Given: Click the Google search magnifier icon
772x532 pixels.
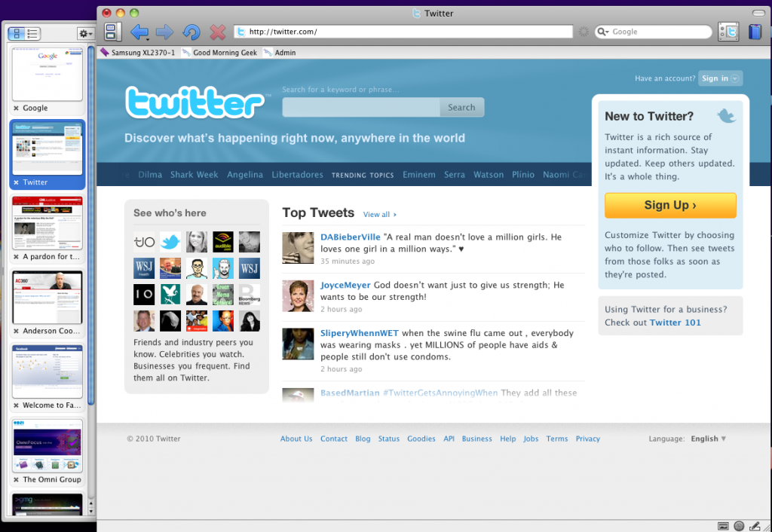Looking at the screenshot, I should (602, 32).
